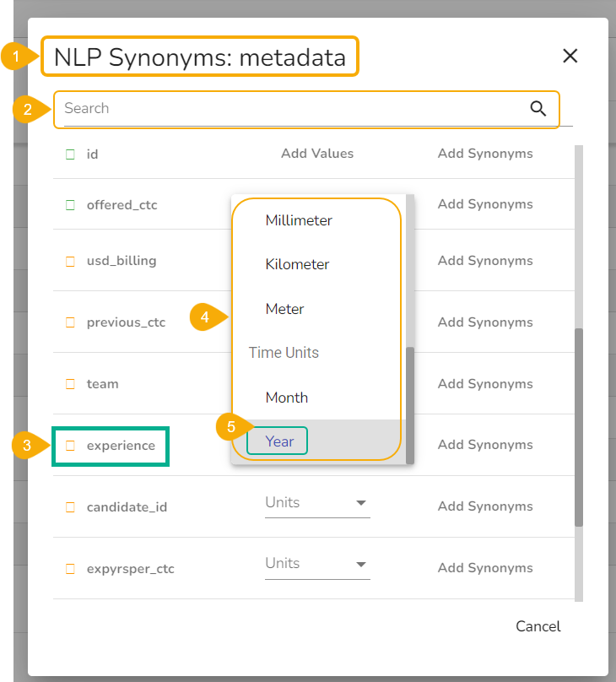Choose Kilometer in the units list
Viewport: 616px width, 682px height.
click(297, 264)
